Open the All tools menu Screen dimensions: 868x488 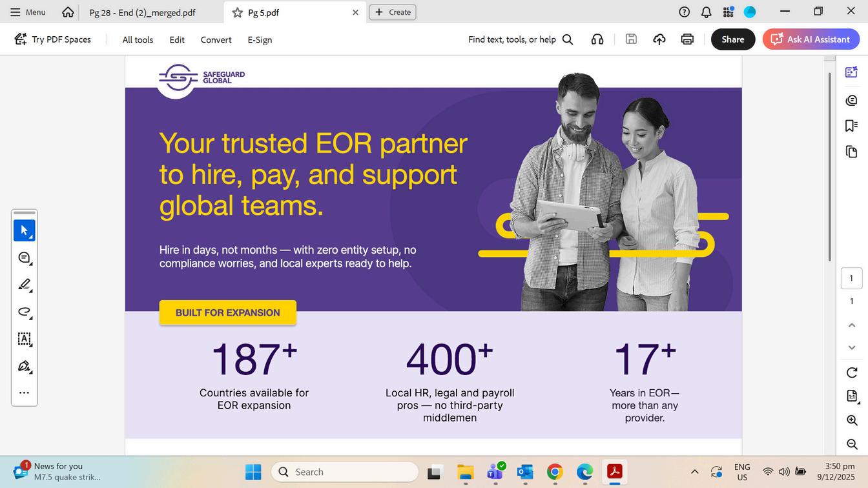point(138,39)
